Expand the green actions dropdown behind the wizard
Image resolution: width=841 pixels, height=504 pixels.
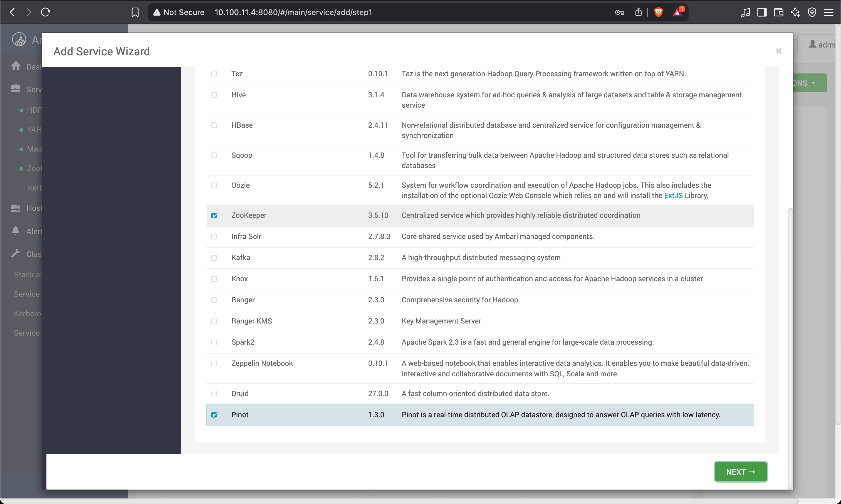[810, 83]
